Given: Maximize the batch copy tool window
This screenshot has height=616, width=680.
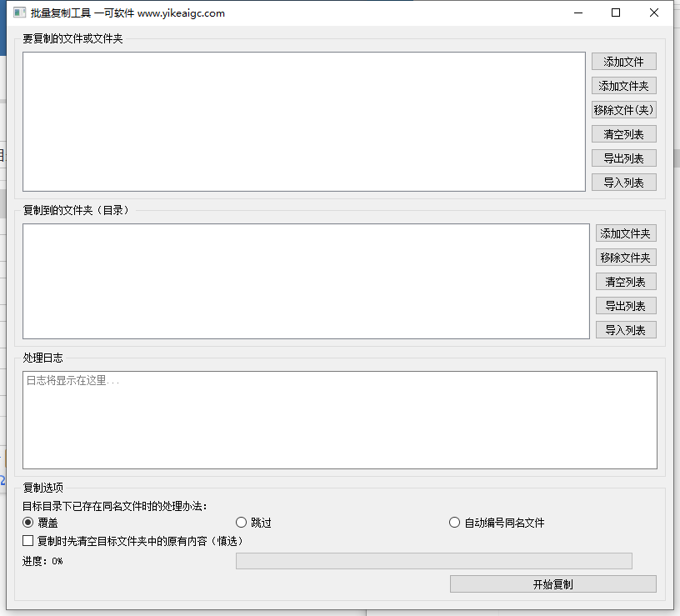Looking at the screenshot, I should click(616, 13).
